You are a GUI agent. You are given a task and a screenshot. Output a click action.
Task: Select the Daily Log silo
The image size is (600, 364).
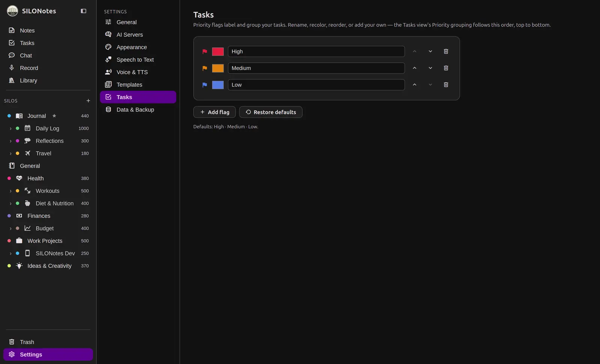point(48,128)
